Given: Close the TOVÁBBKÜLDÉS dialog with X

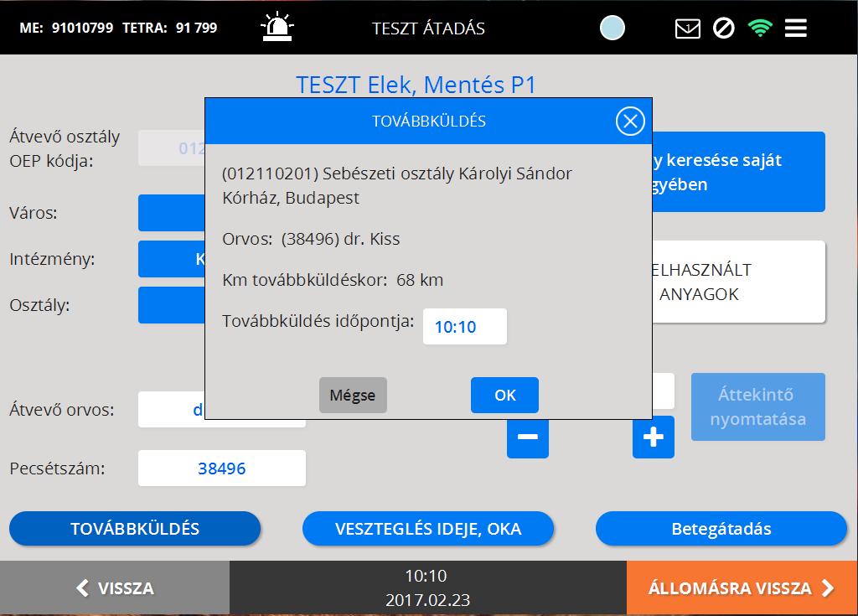Looking at the screenshot, I should [630, 121].
